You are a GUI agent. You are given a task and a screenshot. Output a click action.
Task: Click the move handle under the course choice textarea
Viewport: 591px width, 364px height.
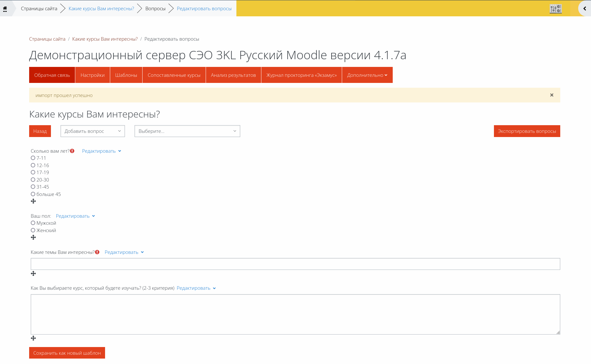click(33, 338)
